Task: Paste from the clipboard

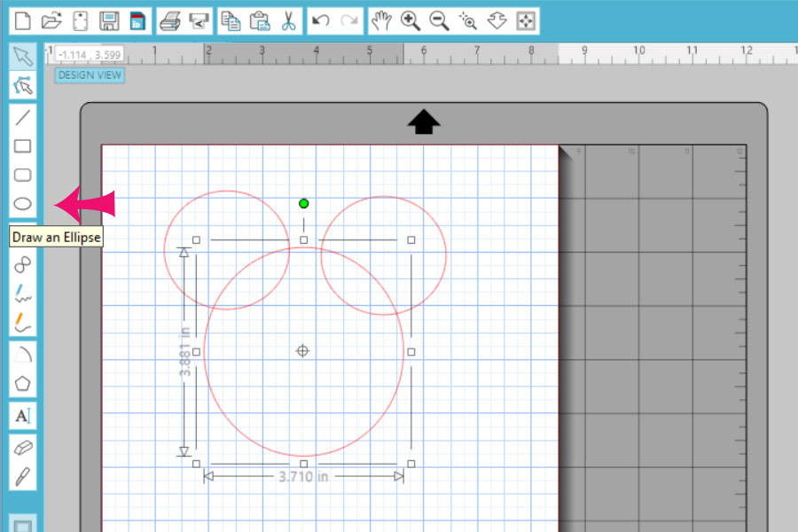Action: 260,21
